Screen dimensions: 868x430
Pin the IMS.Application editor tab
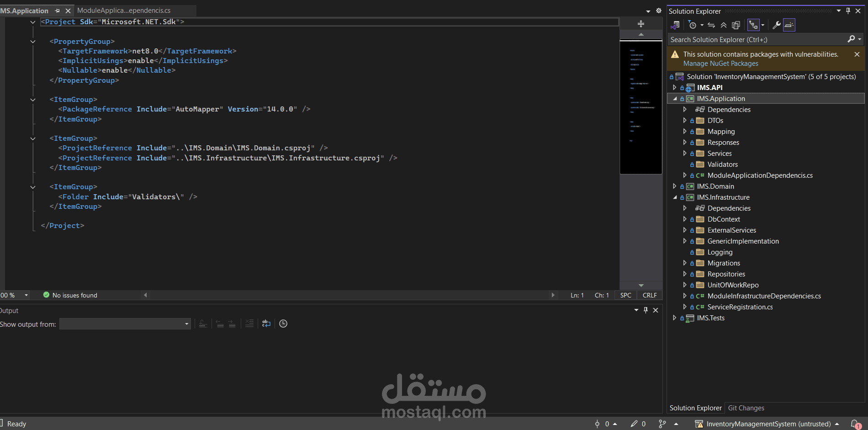(57, 11)
